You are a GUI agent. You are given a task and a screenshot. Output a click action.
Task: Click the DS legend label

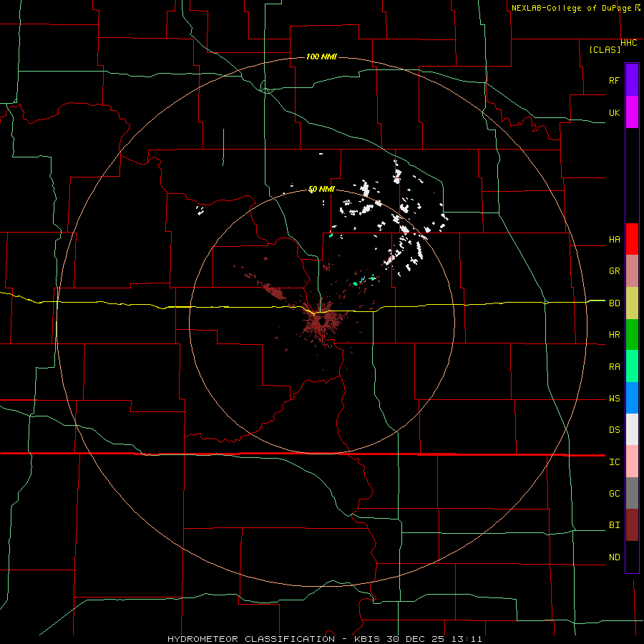(614, 430)
